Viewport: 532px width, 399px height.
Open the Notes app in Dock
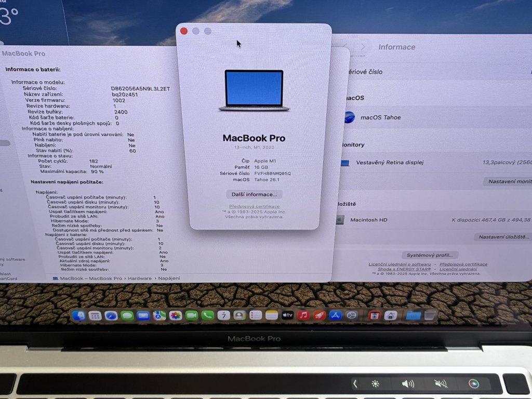pos(271,315)
